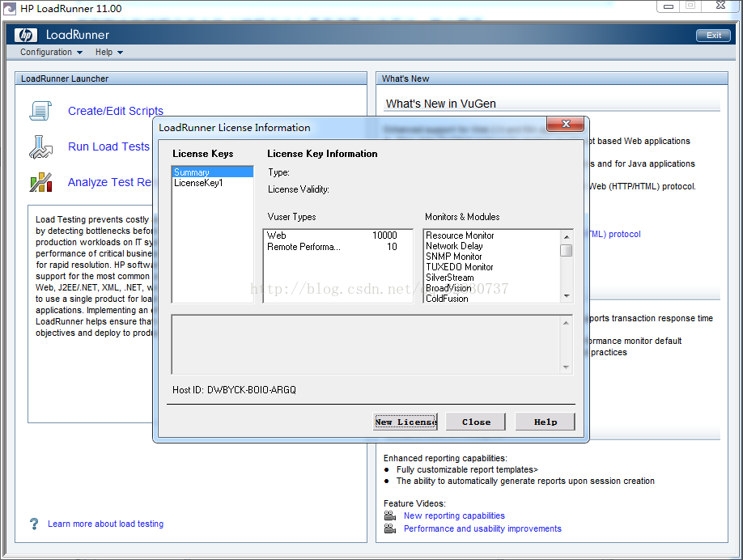The width and height of the screenshot is (743, 560).
Task: Click the Help button in license dialog
Action: click(x=545, y=422)
